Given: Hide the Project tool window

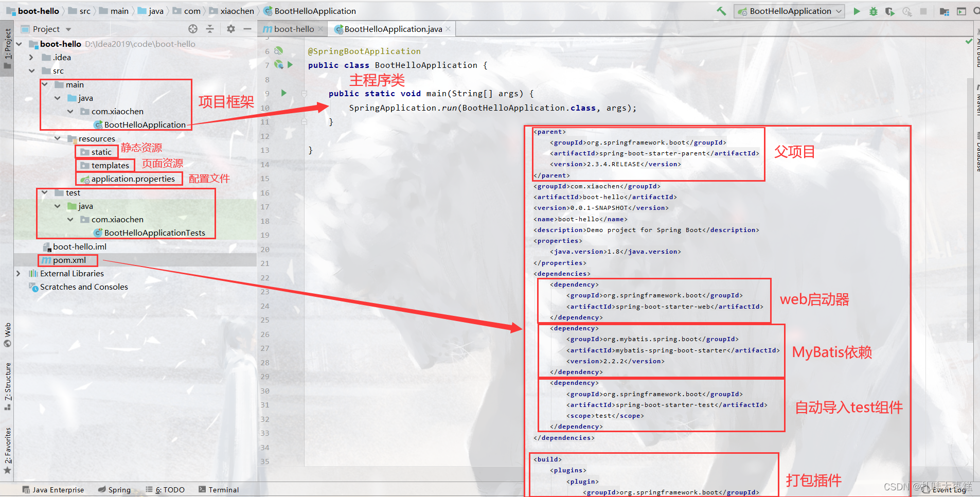Looking at the screenshot, I should [x=247, y=29].
